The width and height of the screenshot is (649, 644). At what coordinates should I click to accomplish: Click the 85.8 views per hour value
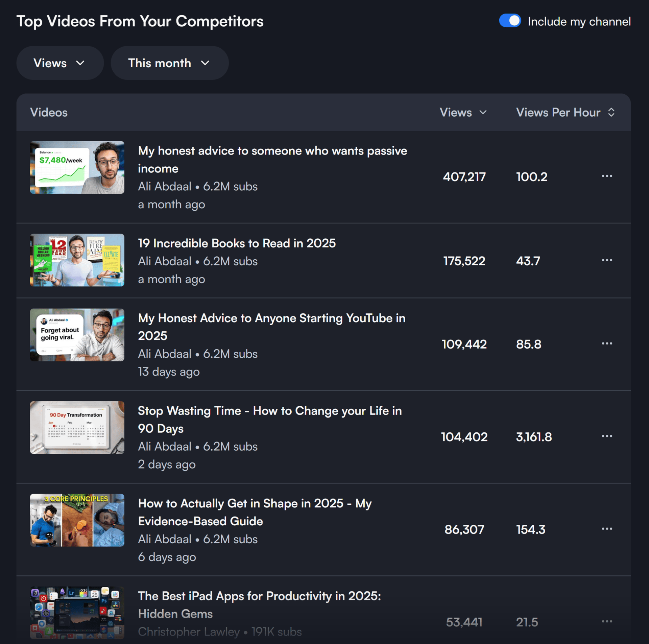529,344
